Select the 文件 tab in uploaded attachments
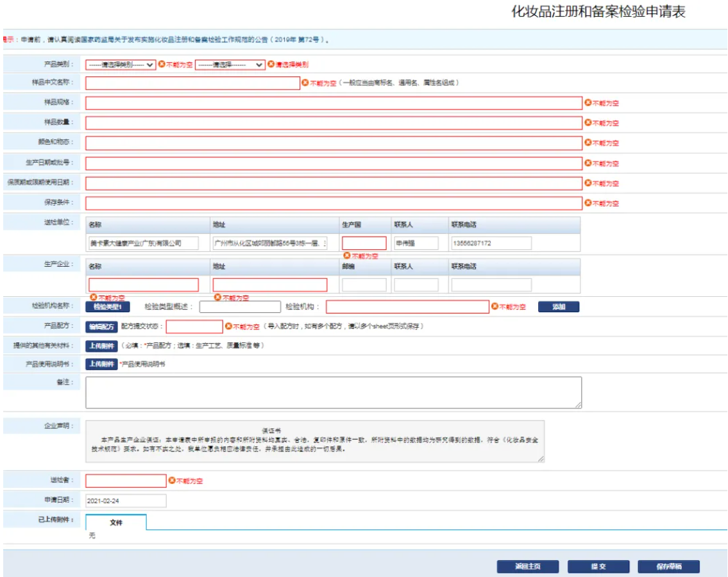The width and height of the screenshot is (728, 577). pos(116,523)
